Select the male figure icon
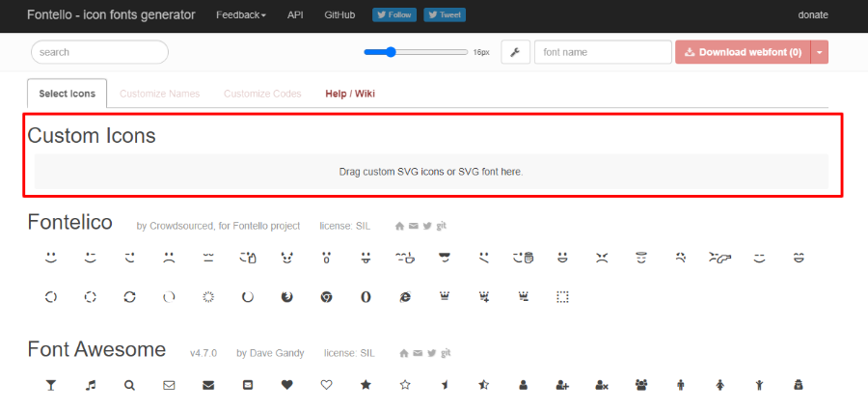 tap(680, 385)
